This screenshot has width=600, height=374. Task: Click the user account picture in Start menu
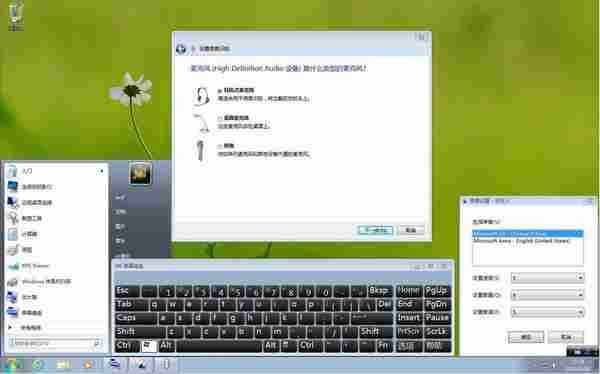coord(140,173)
